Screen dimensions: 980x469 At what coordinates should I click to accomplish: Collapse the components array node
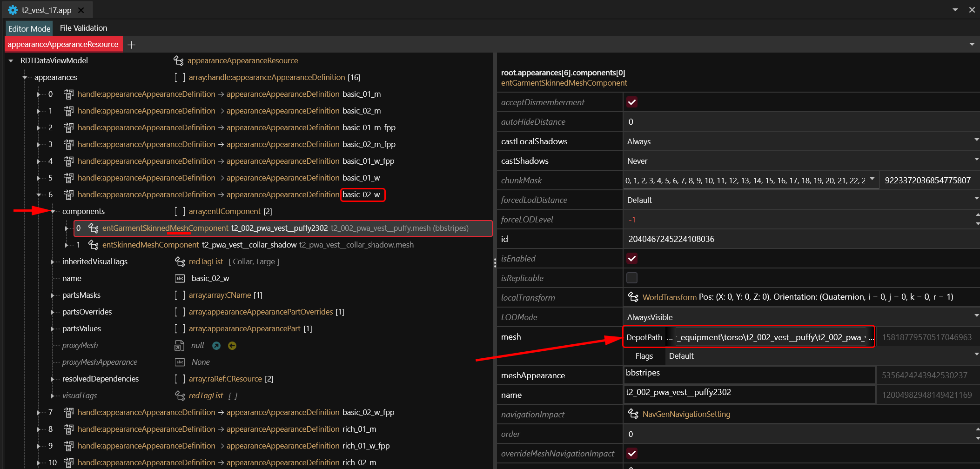click(53, 211)
